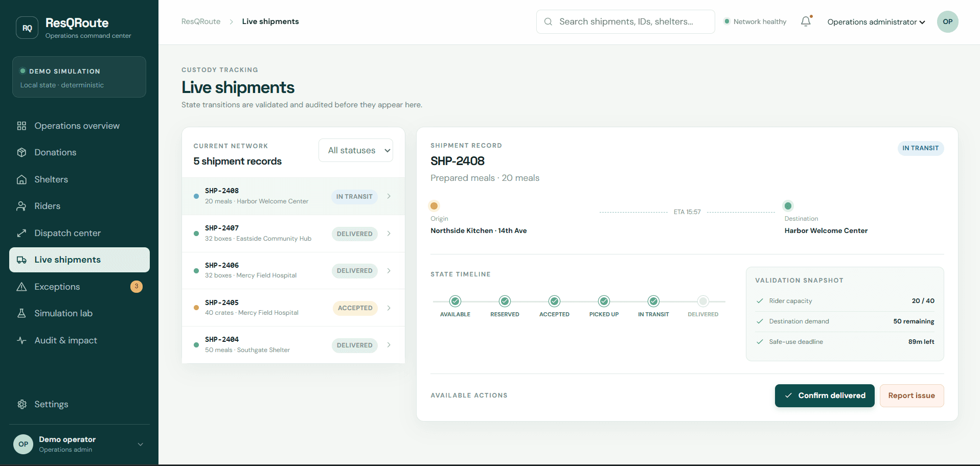Click Confirm delivered button
The width and height of the screenshot is (980, 466).
coord(825,395)
